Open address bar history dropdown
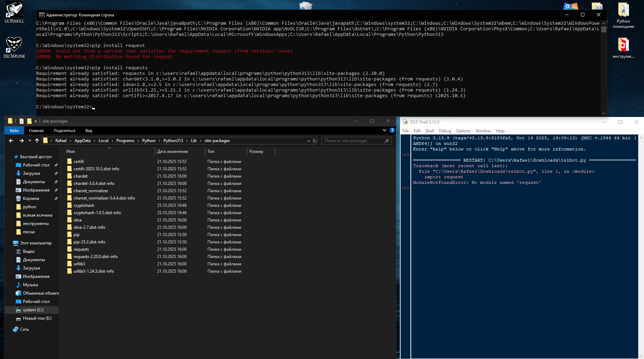Image resolution: width=644 pixels, height=359 pixels. click(308, 141)
